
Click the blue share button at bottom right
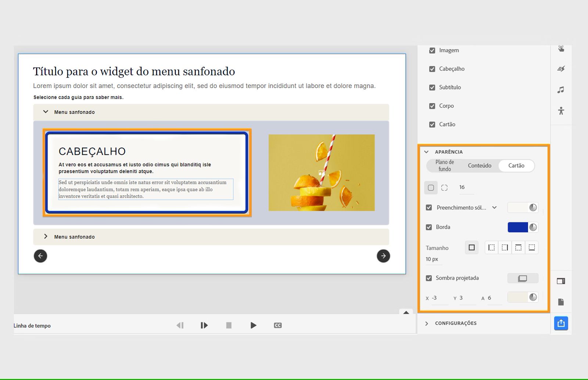coord(561,323)
